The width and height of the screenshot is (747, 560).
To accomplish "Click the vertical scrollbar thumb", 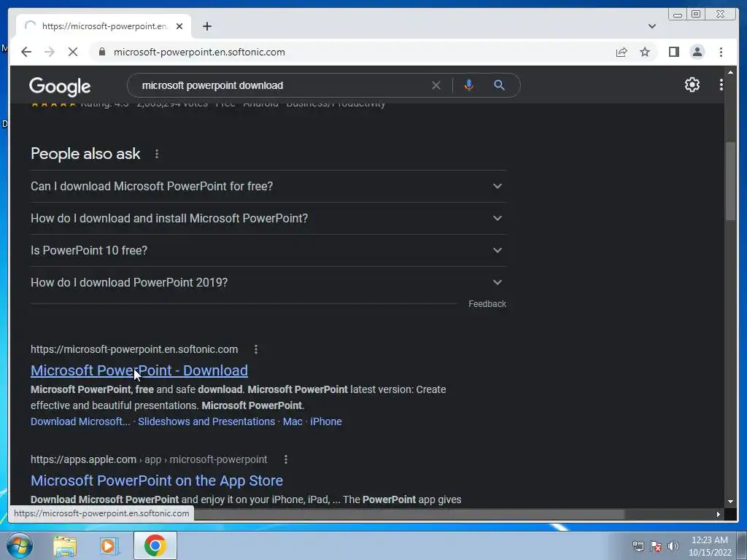I will [x=729, y=181].
